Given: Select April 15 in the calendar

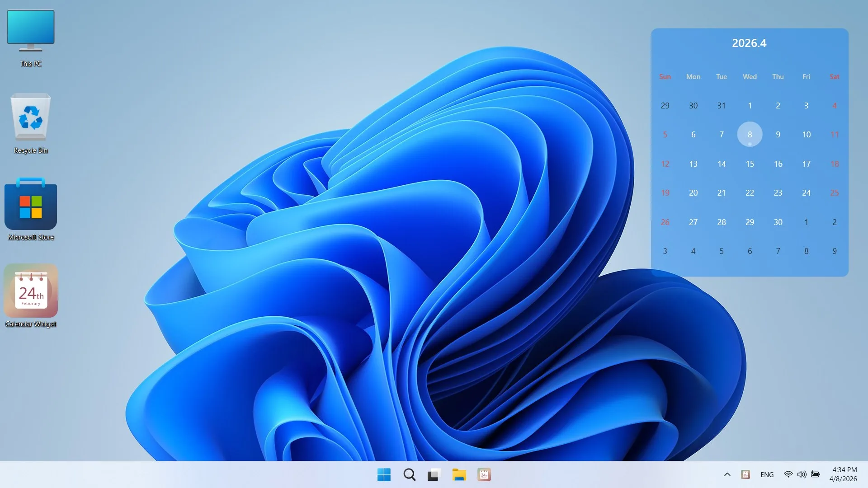Looking at the screenshot, I should click(x=750, y=164).
